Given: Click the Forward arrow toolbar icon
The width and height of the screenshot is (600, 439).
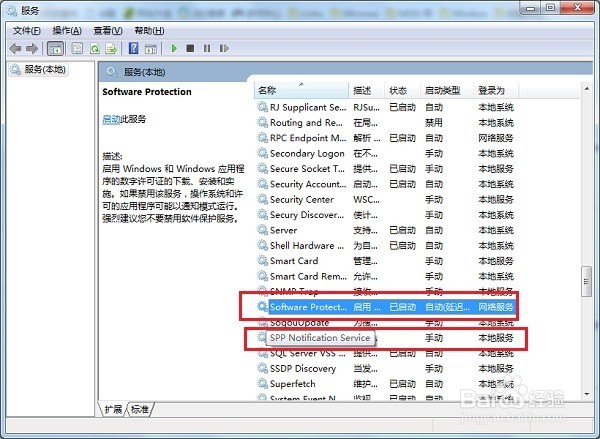Looking at the screenshot, I should click(32, 49).
